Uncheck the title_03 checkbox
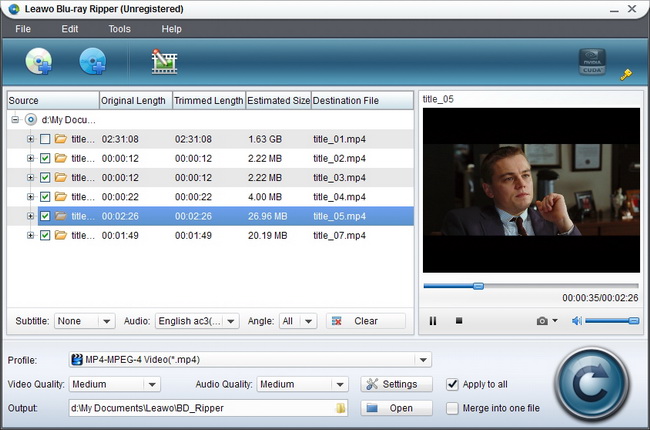650x430 pixels. (x=45, y=177)
